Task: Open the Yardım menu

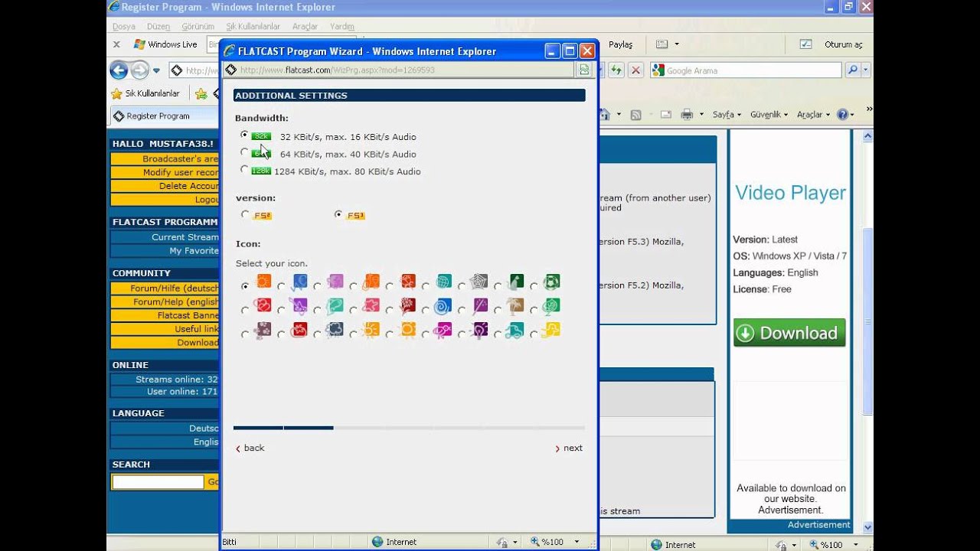Action: (x=342, y=26)
